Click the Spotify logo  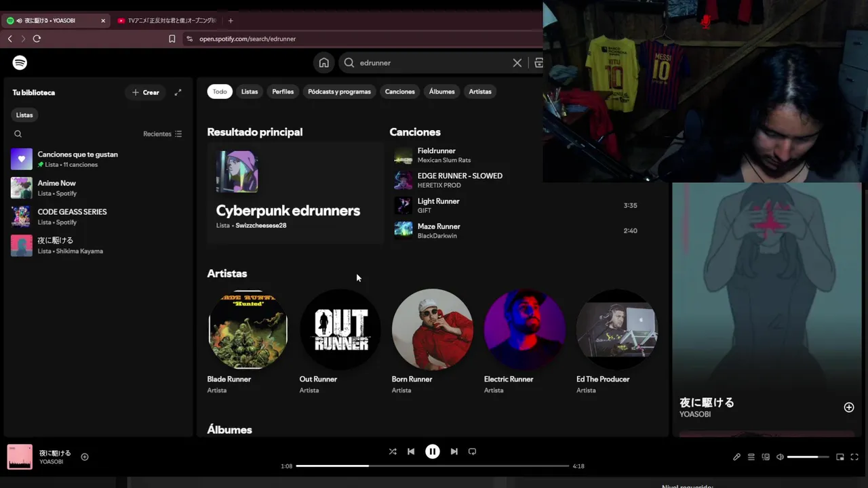20,62
